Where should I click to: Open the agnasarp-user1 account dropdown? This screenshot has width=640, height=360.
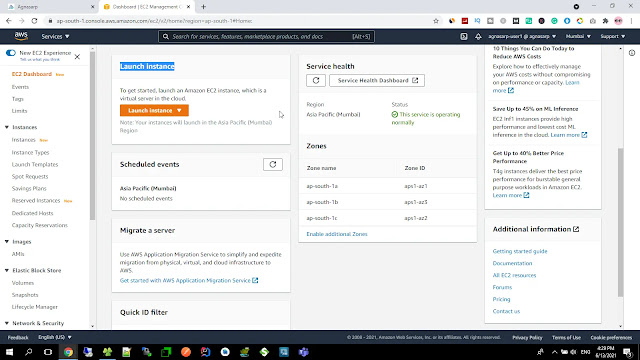(x=522, y=36)
